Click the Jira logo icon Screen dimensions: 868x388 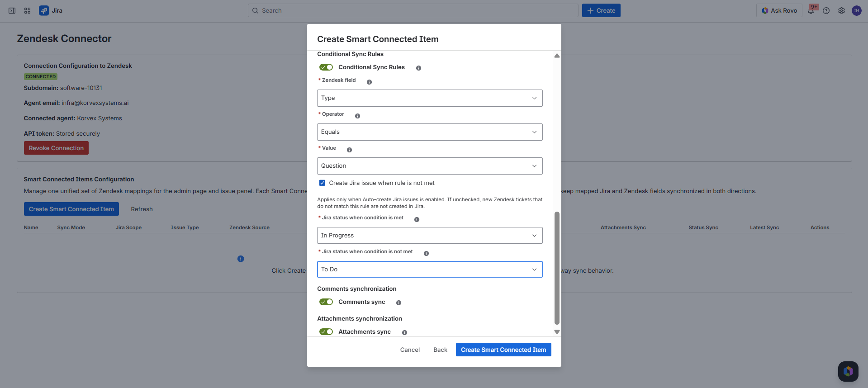(44, 10)
